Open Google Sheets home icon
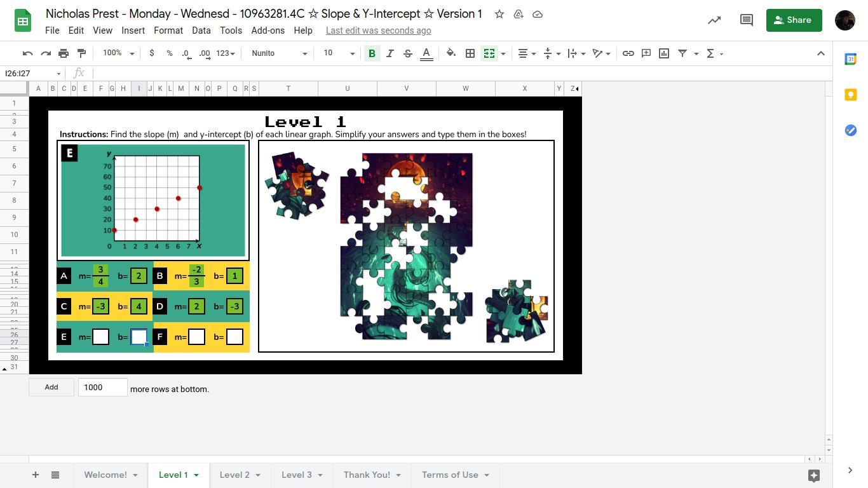868x488 pixels. click(23, 20)
